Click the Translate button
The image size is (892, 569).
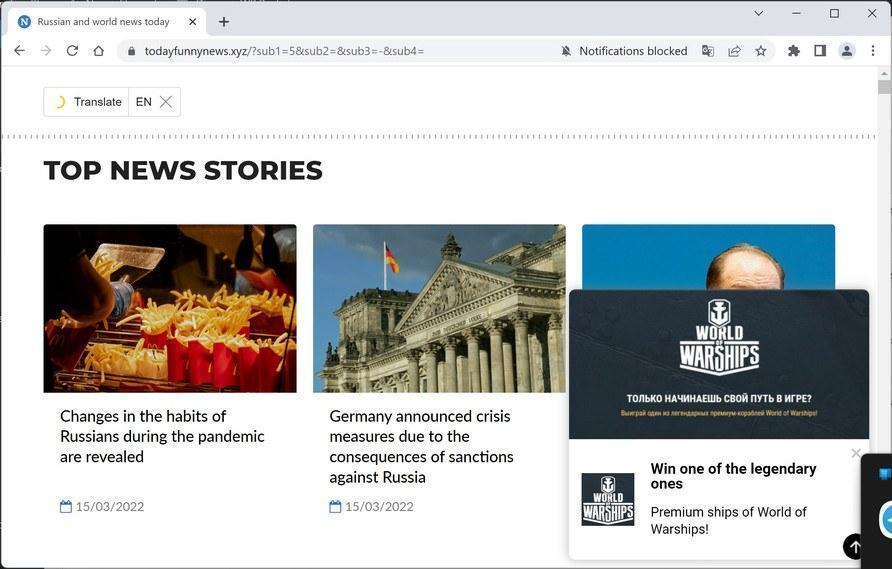(86, 102)
